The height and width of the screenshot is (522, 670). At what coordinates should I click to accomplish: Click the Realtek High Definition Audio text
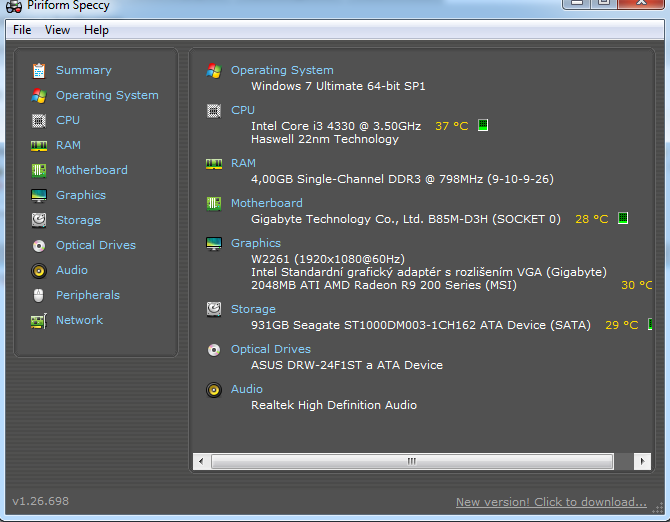334,405
